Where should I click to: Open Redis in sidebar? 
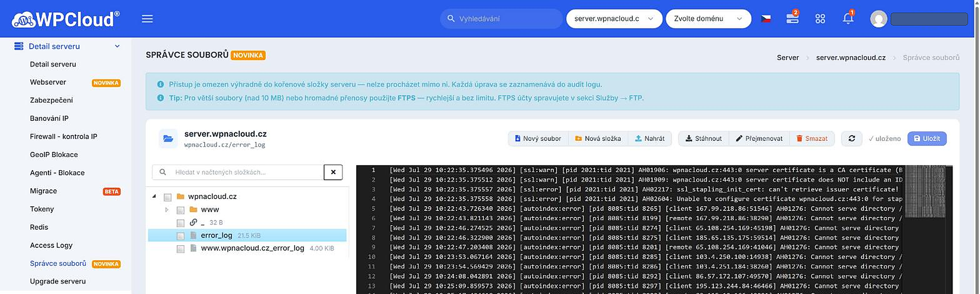tap(39, 227)
